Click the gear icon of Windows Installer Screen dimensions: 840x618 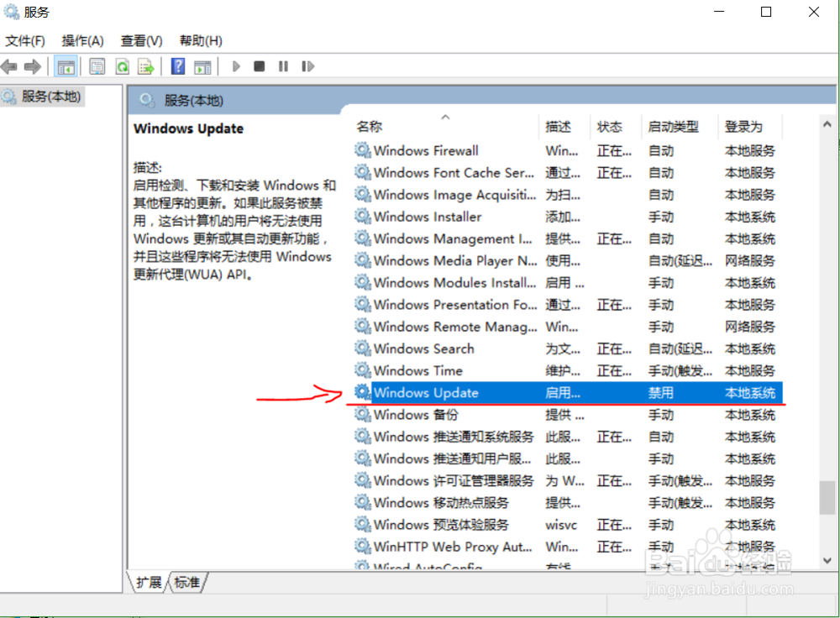[x=363, y=217]
